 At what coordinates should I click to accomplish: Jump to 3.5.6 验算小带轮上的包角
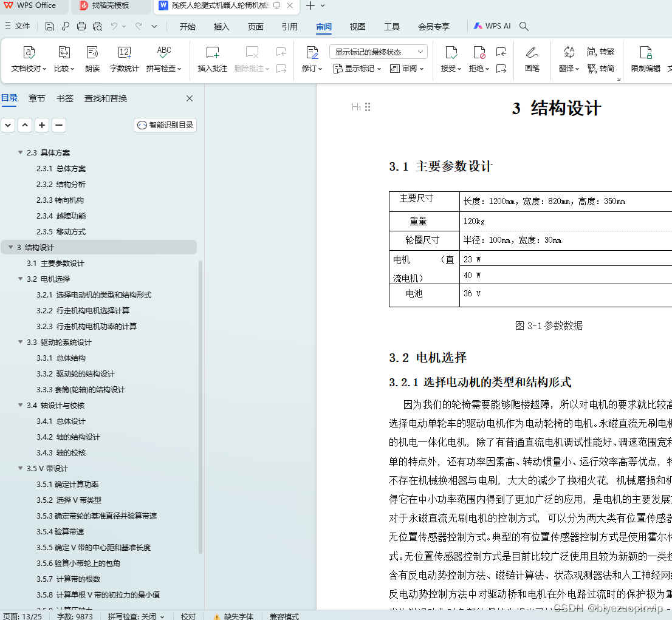click(x=78, y=563)
